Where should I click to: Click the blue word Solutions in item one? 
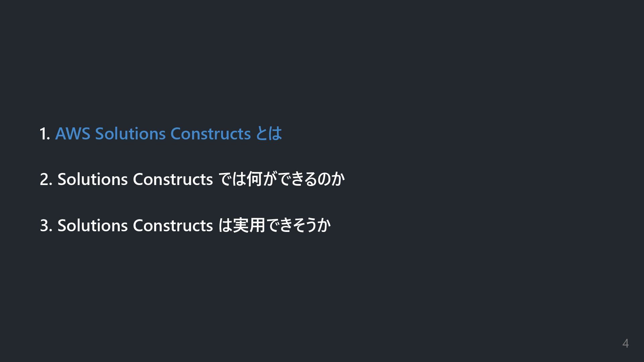coord(130,133)
